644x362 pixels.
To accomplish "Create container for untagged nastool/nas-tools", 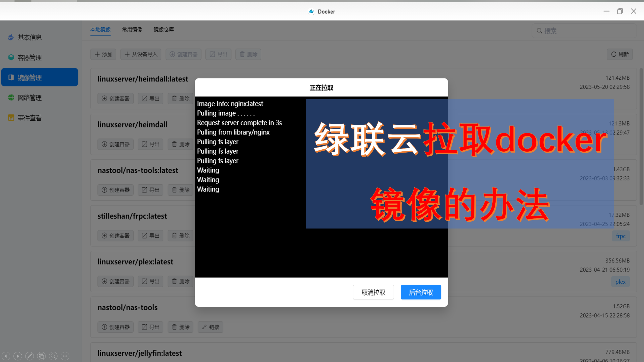I will (115, 327).
